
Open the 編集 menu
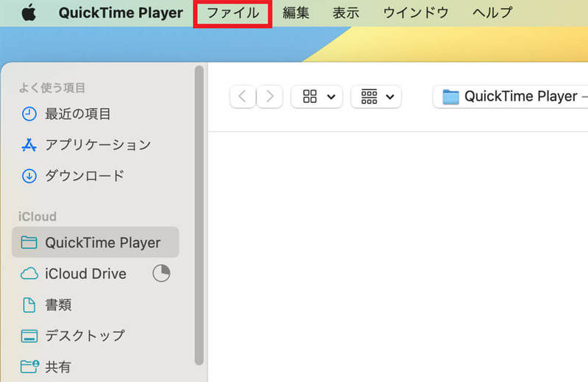point(296,13)
